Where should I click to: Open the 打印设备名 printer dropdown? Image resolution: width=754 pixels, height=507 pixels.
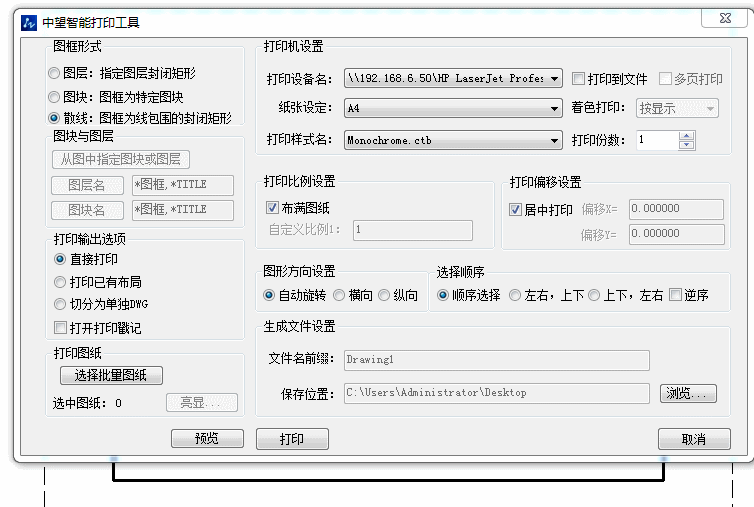pyautogui.click(x=453, y=78)
